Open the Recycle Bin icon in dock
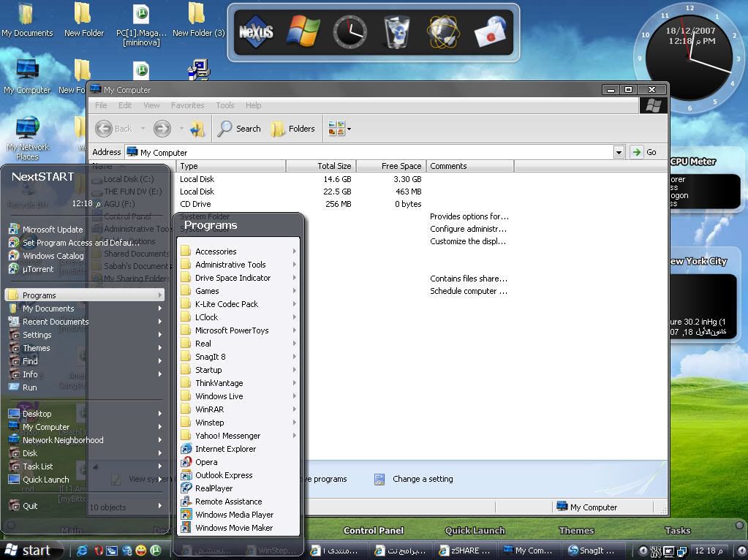This screenshot has width=748, height=560. (x=397, y=31)
